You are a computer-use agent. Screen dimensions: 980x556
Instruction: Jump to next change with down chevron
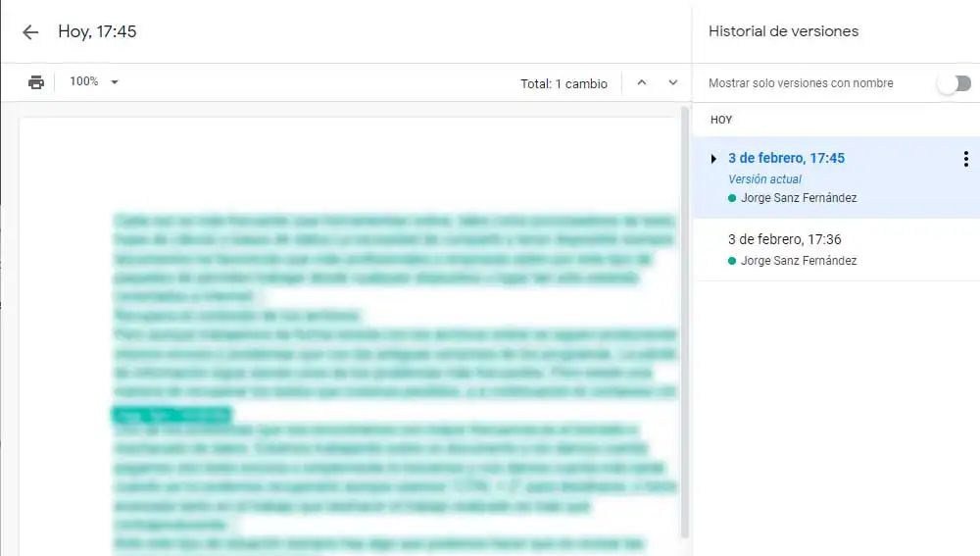coord(673,82)
